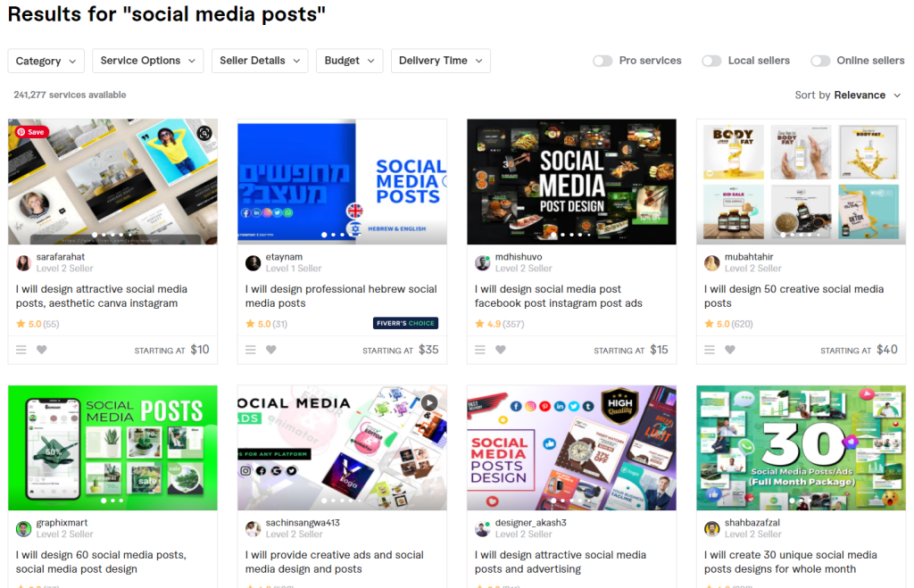The width and height of the screenshot is (914, 588).
Task: Click heart icon on etaynam's gig
Action: coord(271,350)
